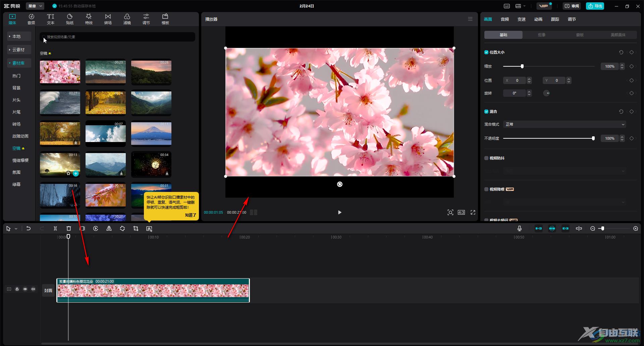Delete the selected clip with trash icon
Image resolution: width=644 pixels, height=346 pixels.
pyautogui.click(x=69, y=228)
